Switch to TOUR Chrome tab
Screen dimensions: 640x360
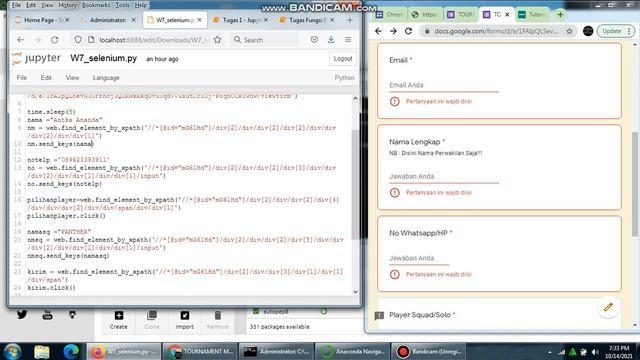coord(460,15)
